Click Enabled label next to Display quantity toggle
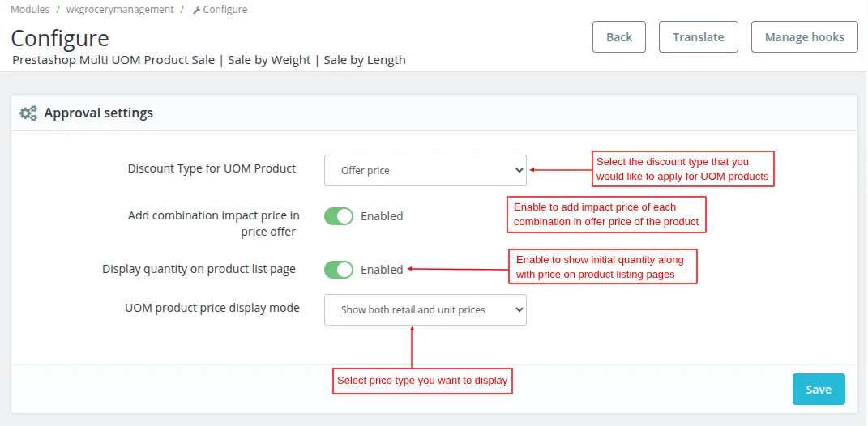This screenshot has height=426, width=868. point(382,270)
